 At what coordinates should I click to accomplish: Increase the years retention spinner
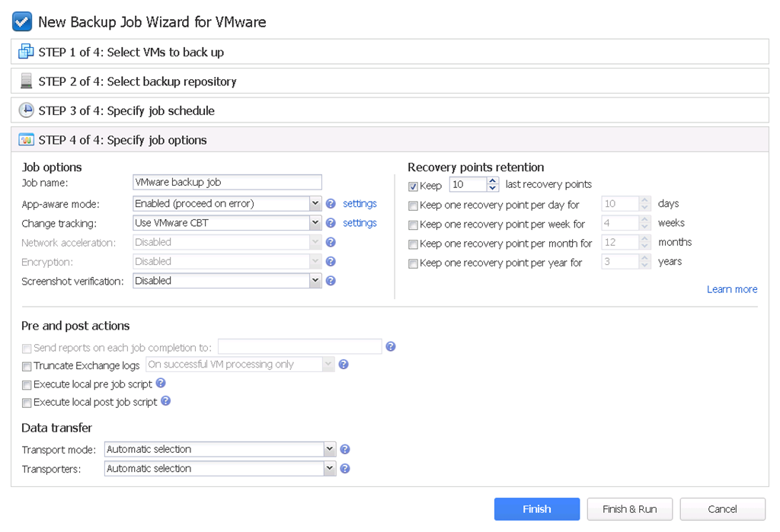point(644,259)
